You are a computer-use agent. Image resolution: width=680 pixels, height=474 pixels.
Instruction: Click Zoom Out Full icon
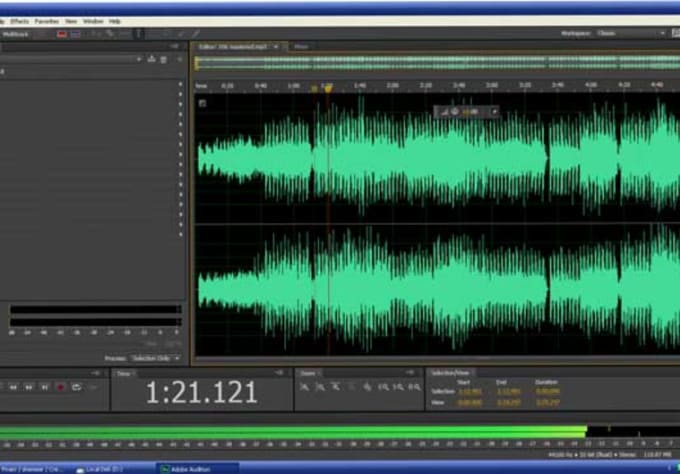click(367, 387)
